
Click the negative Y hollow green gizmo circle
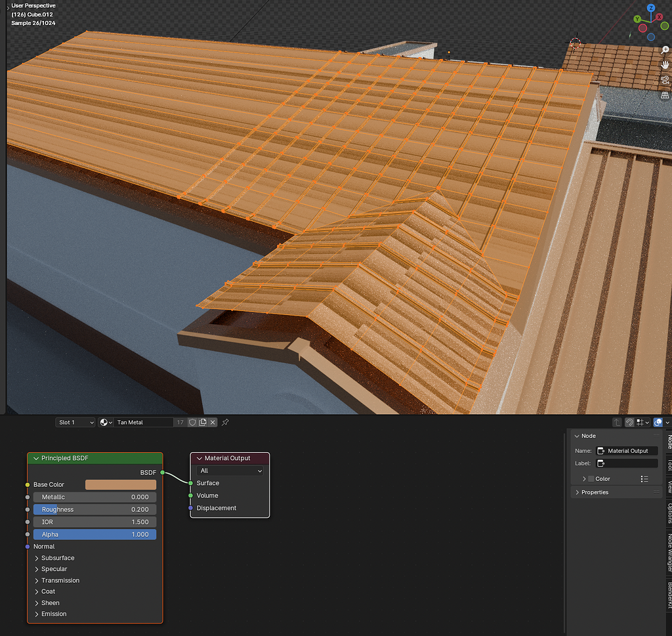pyautogui.click(x=664, y=26)
